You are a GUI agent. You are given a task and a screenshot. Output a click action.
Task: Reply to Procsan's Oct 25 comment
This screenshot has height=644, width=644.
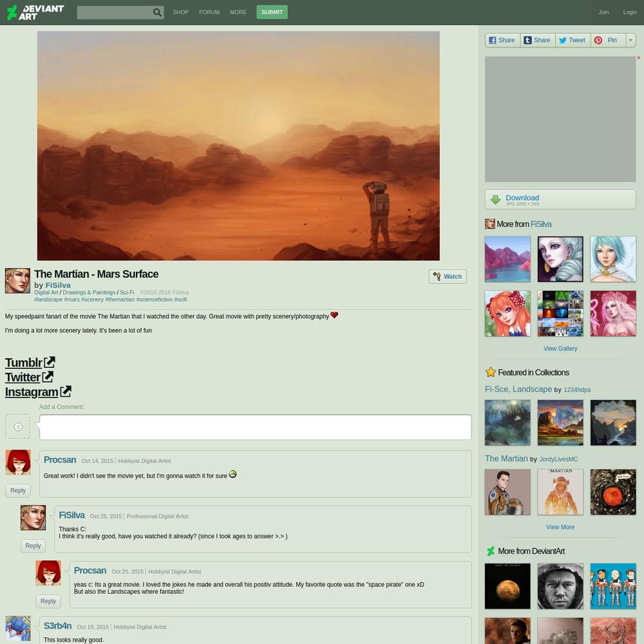tap(48, 601)
